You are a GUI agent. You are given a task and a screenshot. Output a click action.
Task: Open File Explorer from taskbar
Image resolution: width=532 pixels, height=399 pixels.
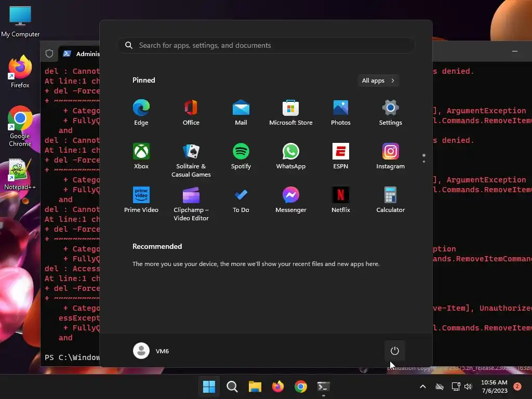tap(255, 387)
